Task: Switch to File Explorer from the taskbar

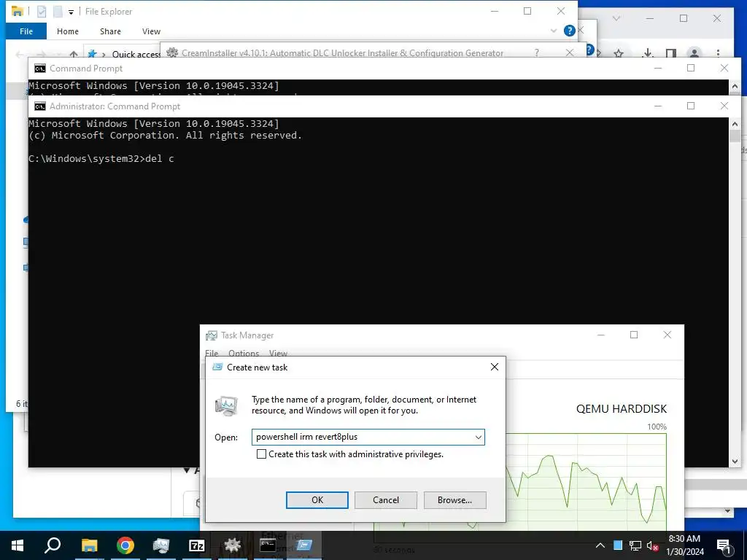Action: 89,545
